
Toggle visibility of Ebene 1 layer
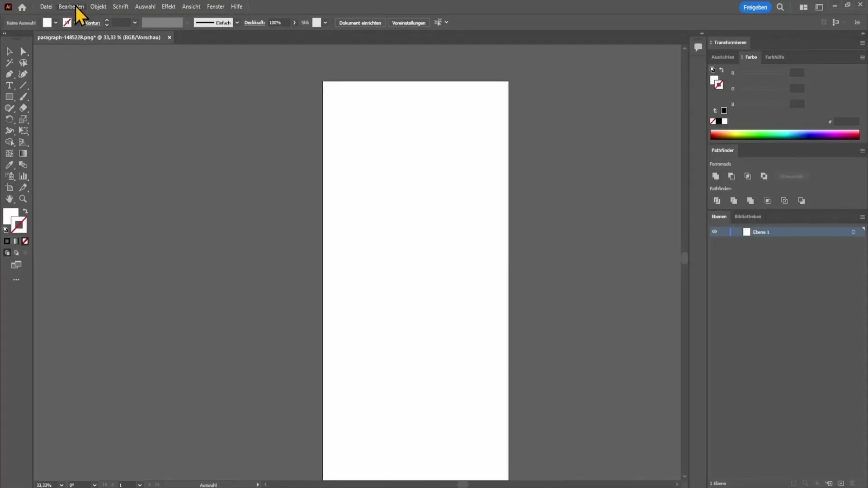[x=715, y=232]
